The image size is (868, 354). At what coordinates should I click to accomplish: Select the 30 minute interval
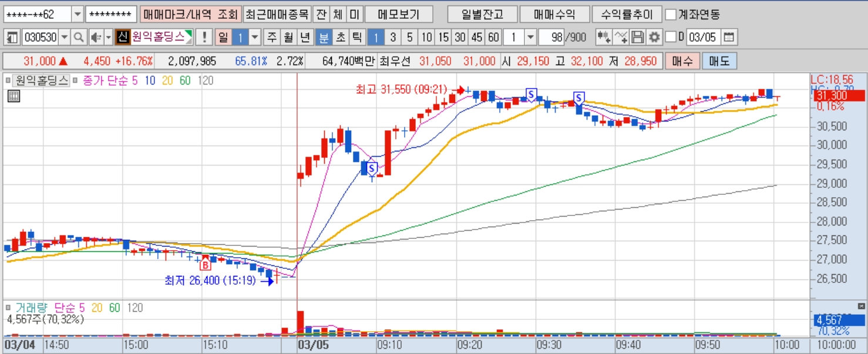(460, 38)
